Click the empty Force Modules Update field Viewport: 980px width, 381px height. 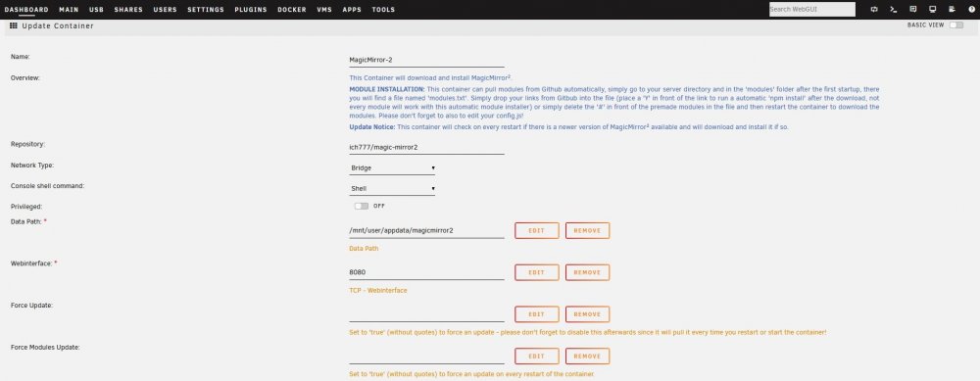tap(426, 356)
